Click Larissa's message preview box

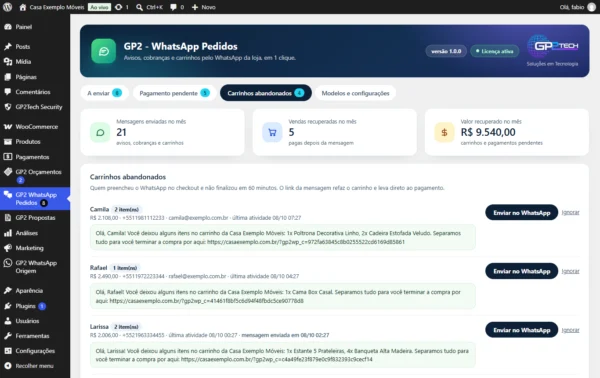tap(283, 355)
